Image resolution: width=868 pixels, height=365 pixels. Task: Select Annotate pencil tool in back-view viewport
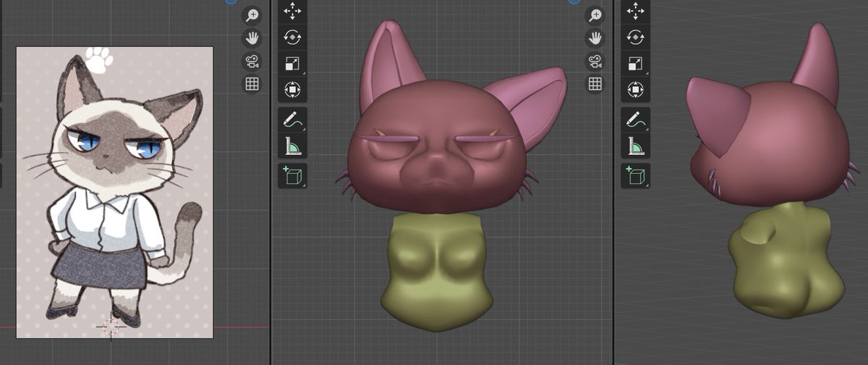(x=635, y=119)
